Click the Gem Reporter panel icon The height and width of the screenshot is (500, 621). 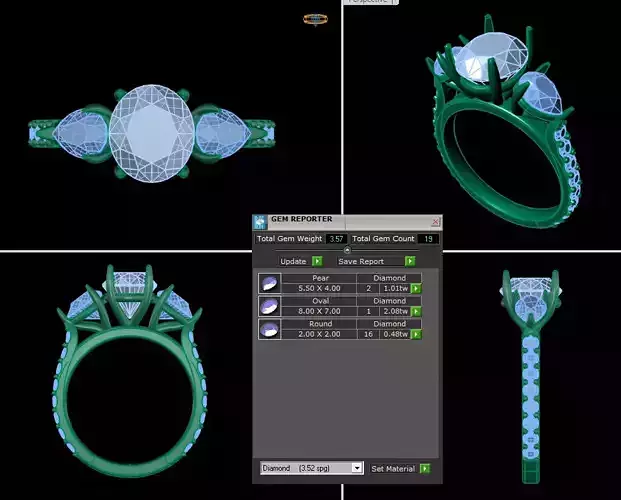pos(260,222)
